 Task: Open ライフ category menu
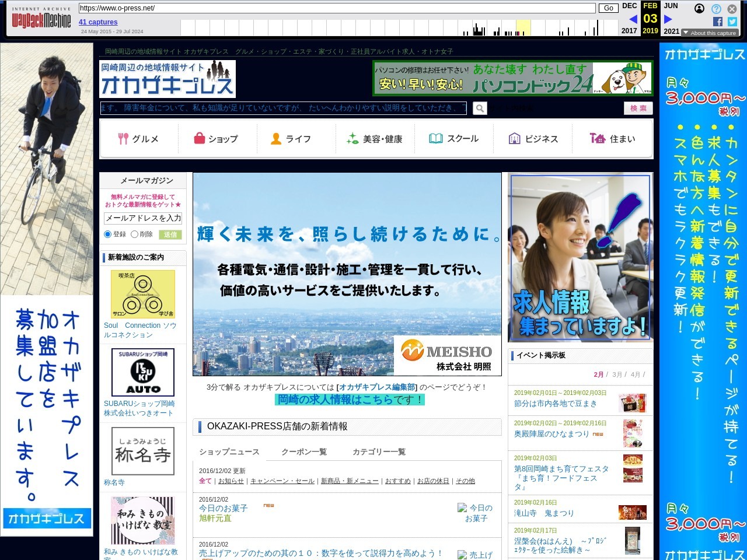coord(291,139)
